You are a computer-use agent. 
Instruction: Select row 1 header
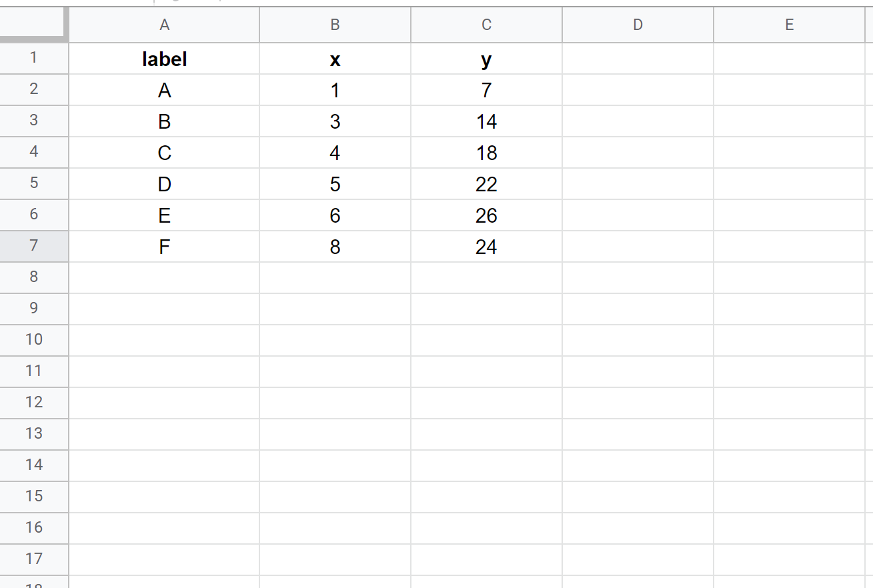(x=33, y=58)
